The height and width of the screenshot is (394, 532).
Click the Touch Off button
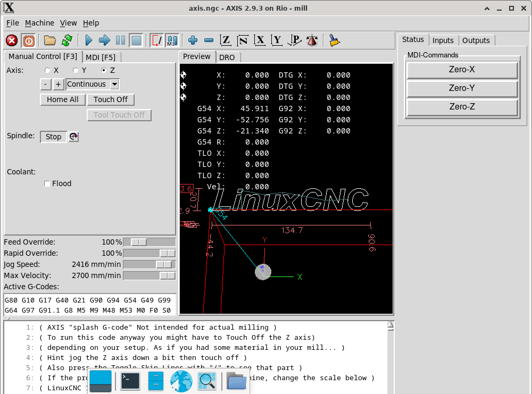click(x=111, y=99)
